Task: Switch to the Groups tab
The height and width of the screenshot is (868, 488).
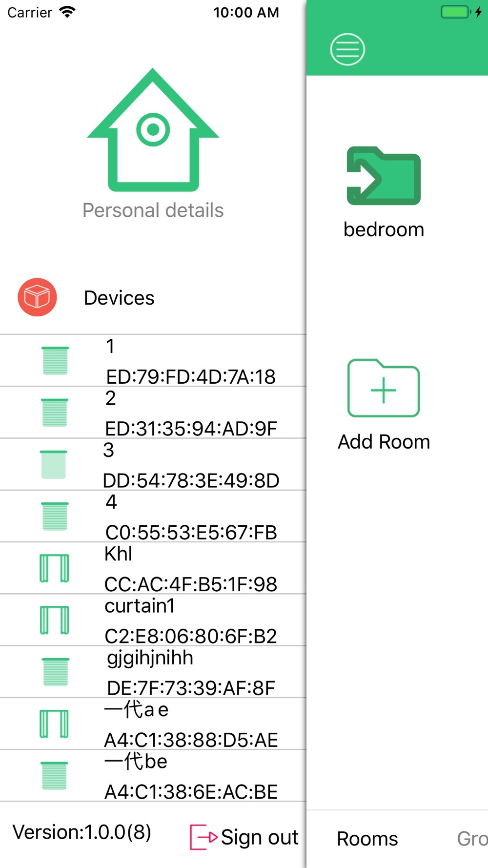Action: [472, 839]
